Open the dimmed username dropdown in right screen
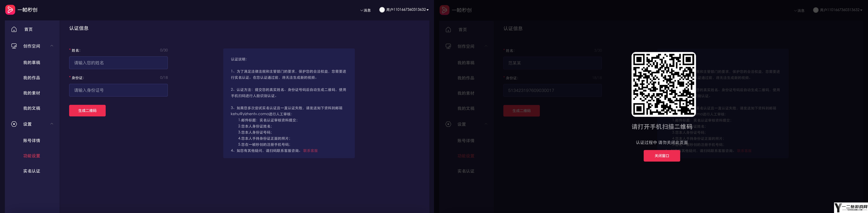 point(841,10)
